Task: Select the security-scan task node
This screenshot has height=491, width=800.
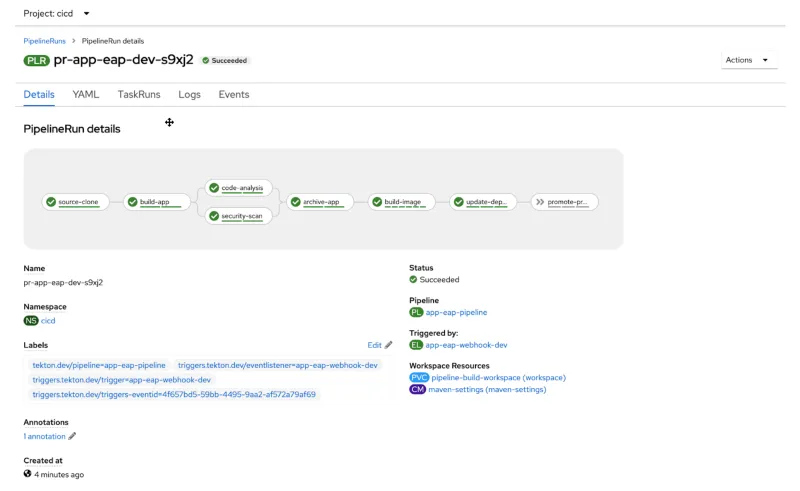Action: tap(239, 216)
